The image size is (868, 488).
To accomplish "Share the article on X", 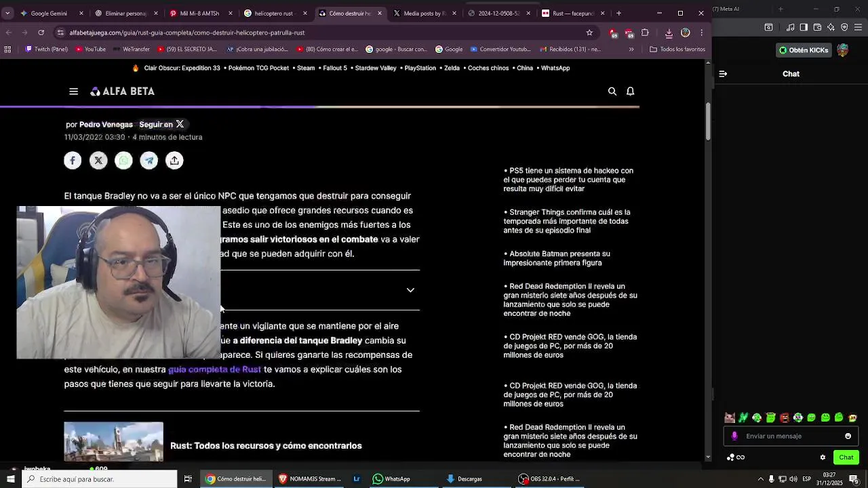I will pyautogui.click(x=98, y=161).
